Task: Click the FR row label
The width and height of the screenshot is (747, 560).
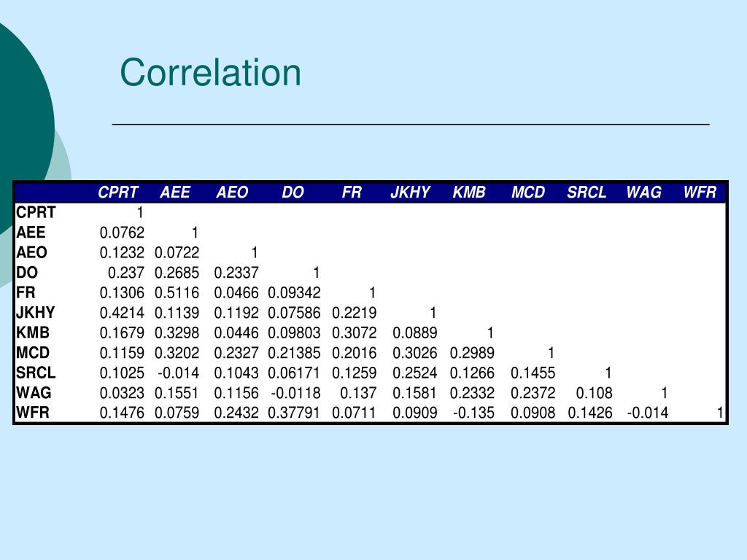Action: [26, 292]
